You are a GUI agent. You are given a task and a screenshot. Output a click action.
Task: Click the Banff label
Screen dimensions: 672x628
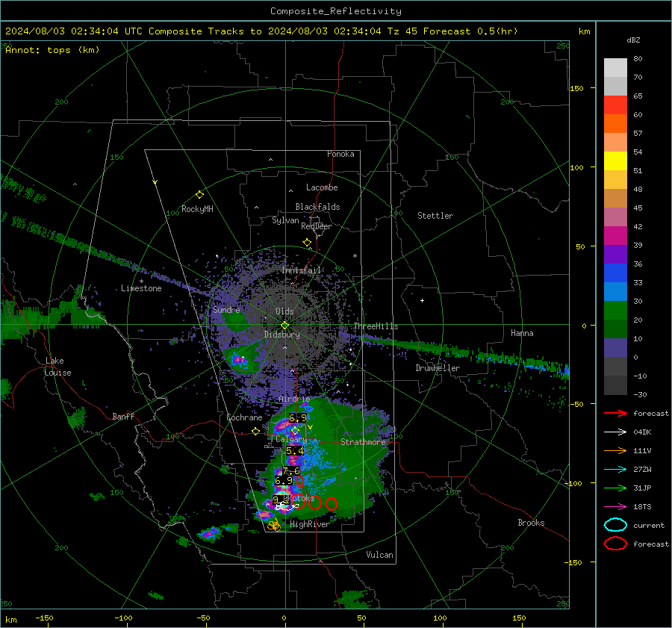[123, 416]
